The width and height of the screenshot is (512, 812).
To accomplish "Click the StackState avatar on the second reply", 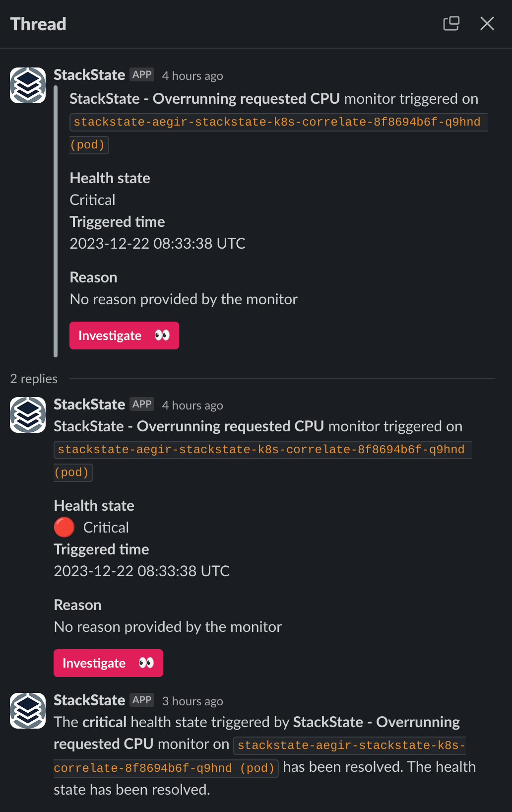I will pyautogui.click(x=27, y=414).
